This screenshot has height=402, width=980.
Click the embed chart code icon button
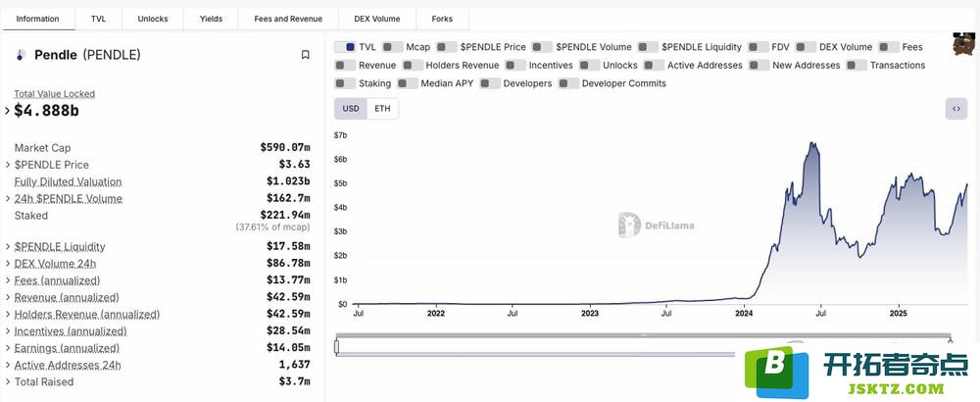tap(955, 109)
